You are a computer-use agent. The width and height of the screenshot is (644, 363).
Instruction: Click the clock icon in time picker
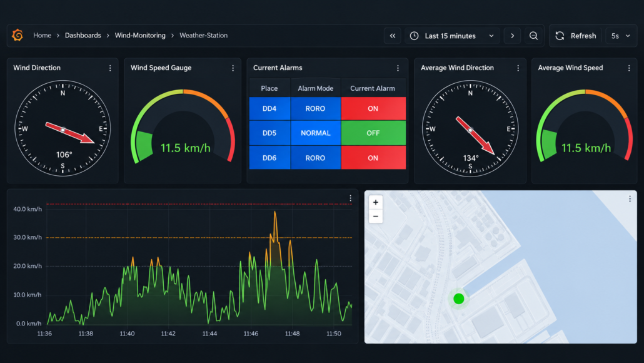point(415,36)
